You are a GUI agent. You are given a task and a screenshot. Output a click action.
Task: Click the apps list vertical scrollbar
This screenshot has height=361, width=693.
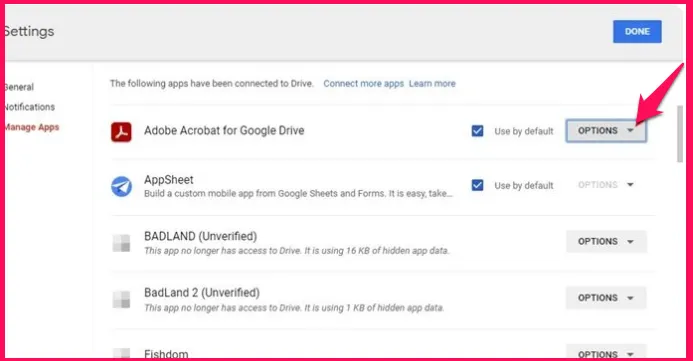pos(680,134)
